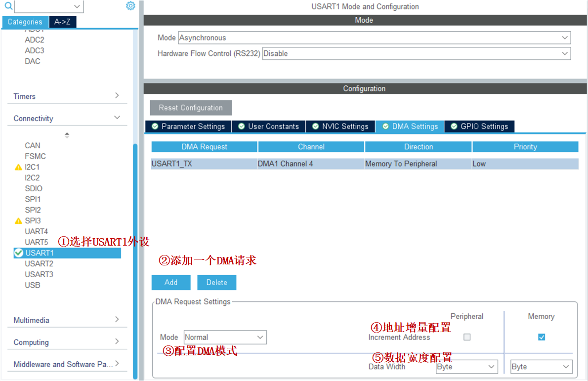Image resolution: width=588 pixels, height=381 pixels.
Task: Click the I2C1 warning triangle icon
Action: [x=19, y=167]
